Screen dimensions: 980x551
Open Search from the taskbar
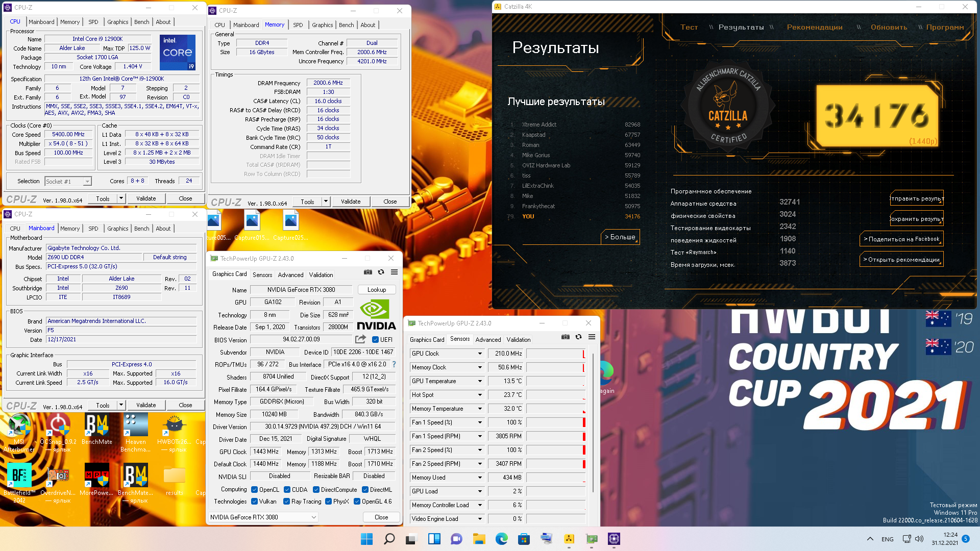coord(389,539)
